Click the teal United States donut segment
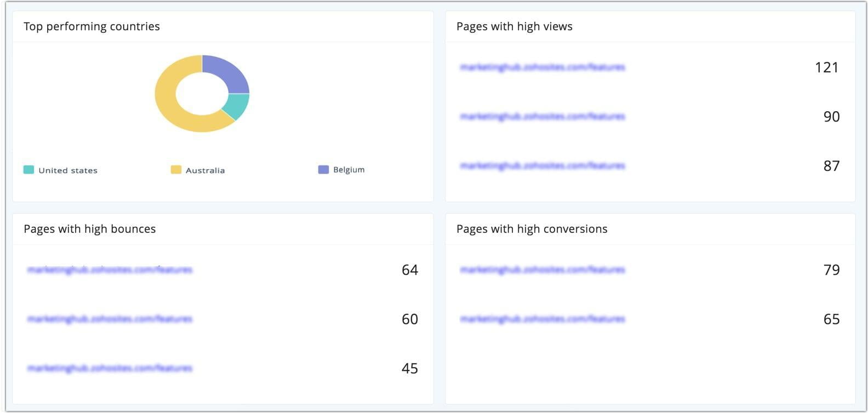 [238, 105]
